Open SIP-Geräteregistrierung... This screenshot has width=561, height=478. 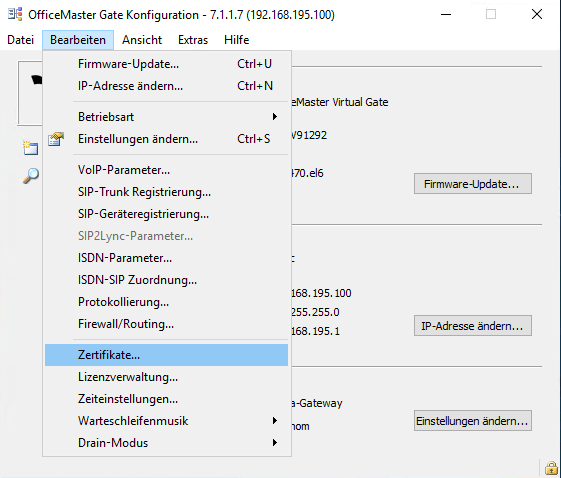166,214
